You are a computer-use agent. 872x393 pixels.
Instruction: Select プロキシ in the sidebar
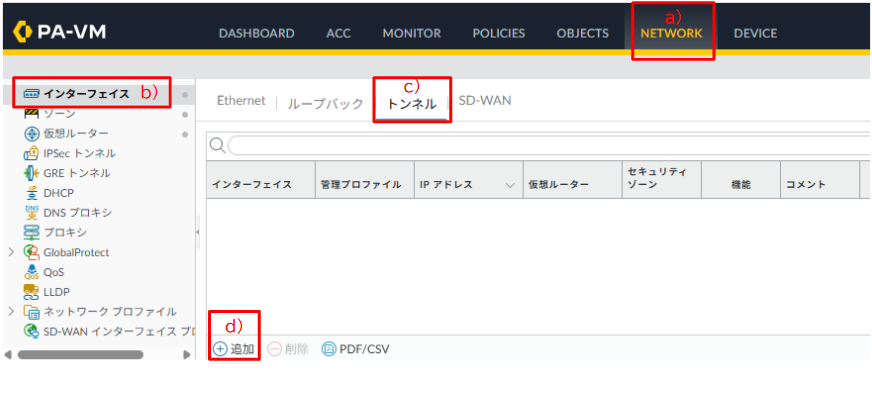[x=65, y=232]
